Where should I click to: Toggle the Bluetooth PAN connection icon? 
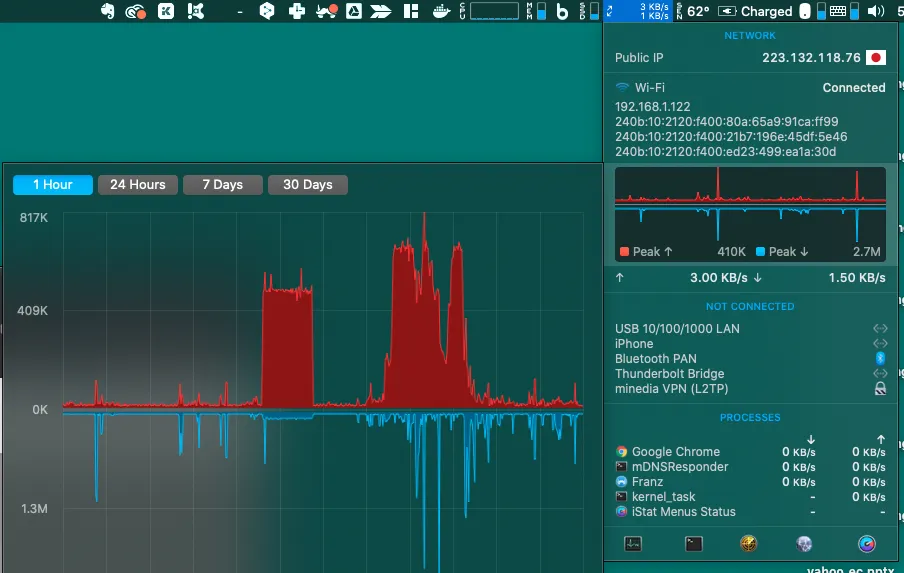(x=880, y=358)
